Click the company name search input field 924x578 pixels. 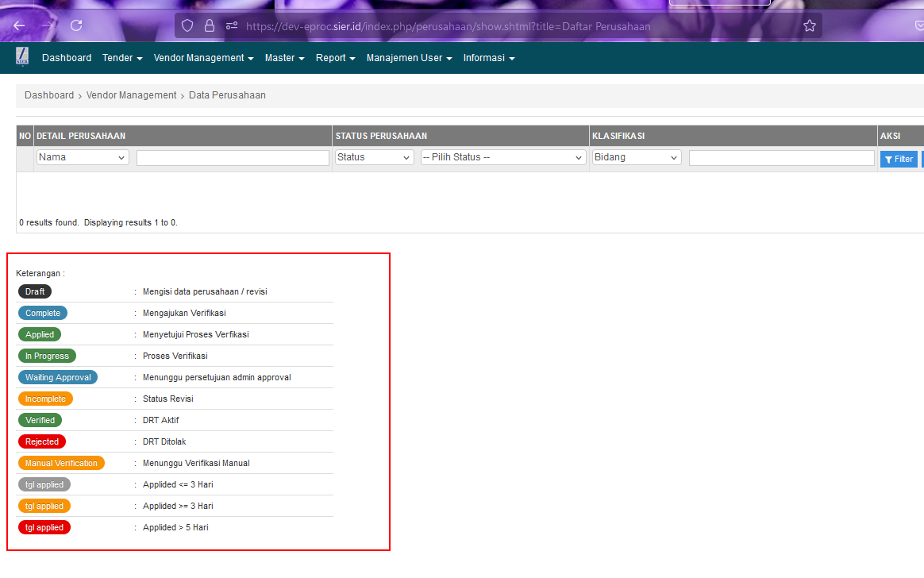[x=233, y=158]
